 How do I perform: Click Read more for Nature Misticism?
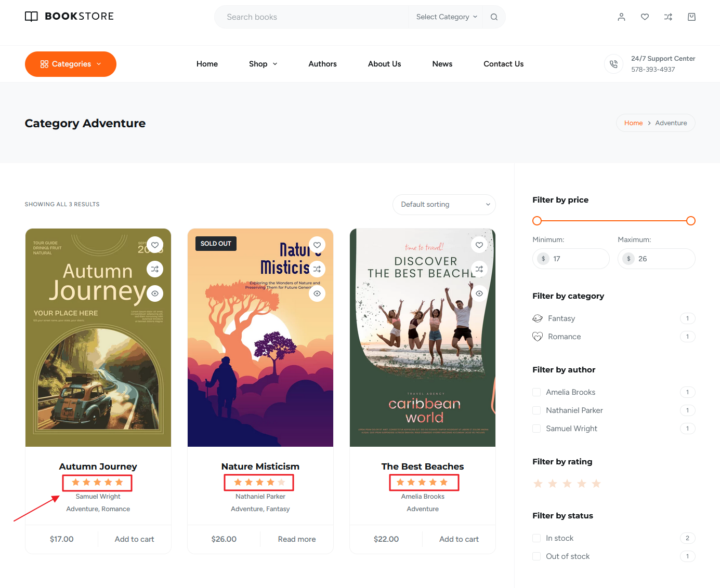click(x=296, y=539)
